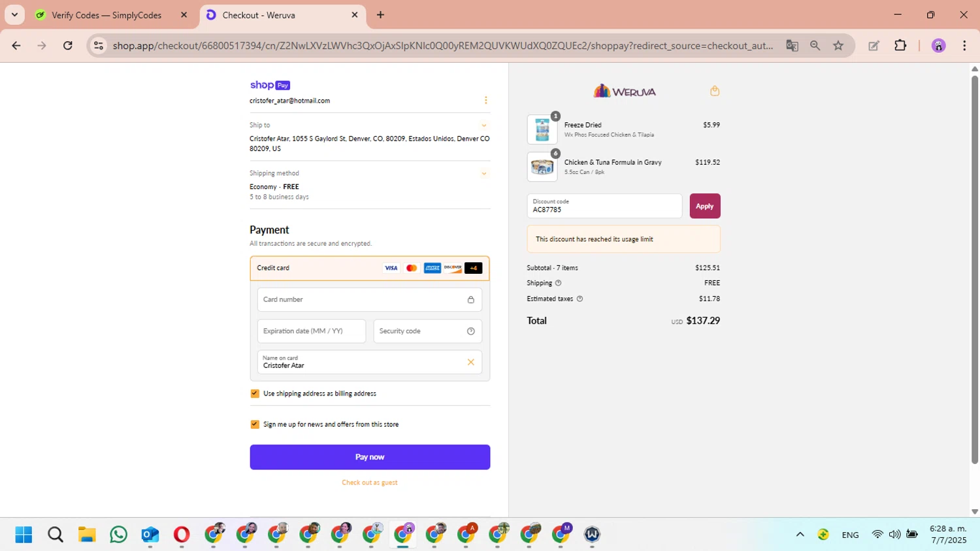Open Windows Start menu

coord(24,535)
